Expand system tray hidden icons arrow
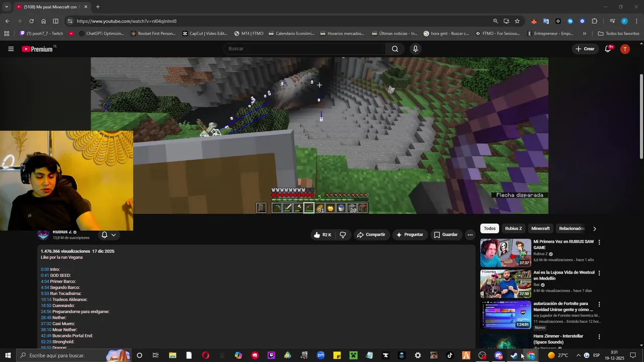 [578, 355]
